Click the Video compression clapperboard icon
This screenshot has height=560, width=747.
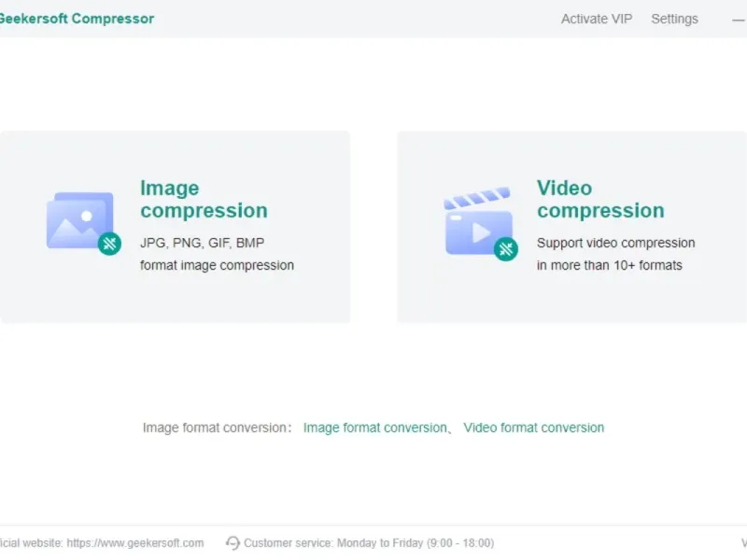pyautogui.click(x=480, y=224)
